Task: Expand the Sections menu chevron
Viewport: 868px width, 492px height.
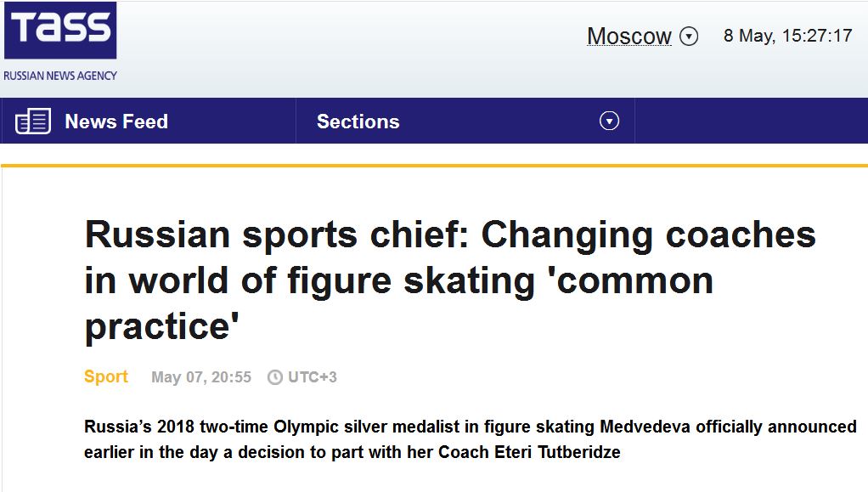Action: point(609,122)
